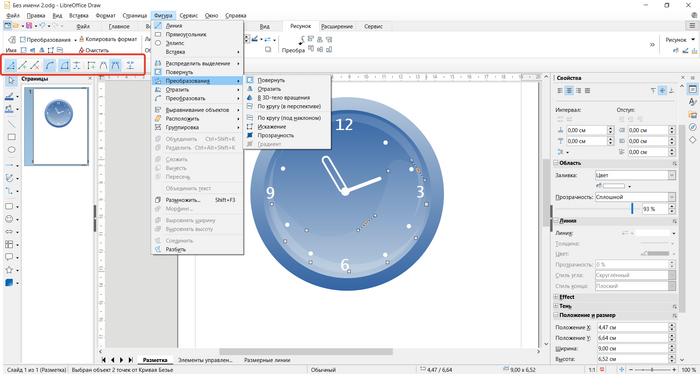Select the Line tool in left toolbar

click(12, 124)
